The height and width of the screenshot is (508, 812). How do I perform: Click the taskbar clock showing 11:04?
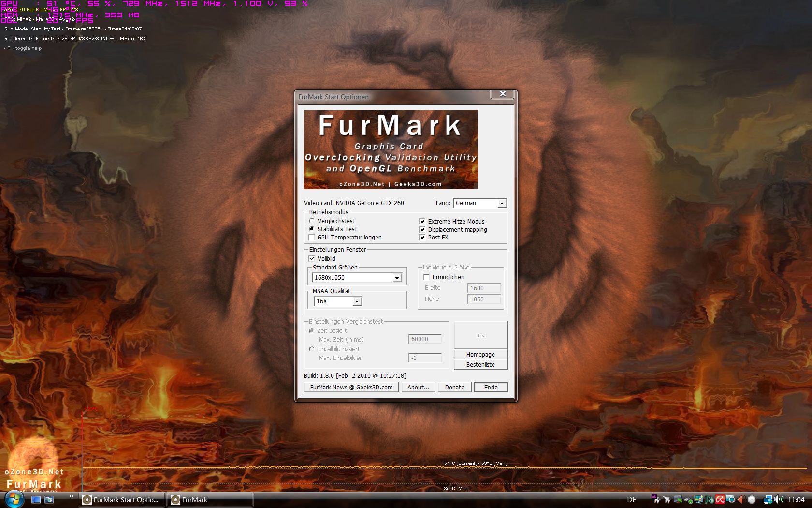coord(796,500)
